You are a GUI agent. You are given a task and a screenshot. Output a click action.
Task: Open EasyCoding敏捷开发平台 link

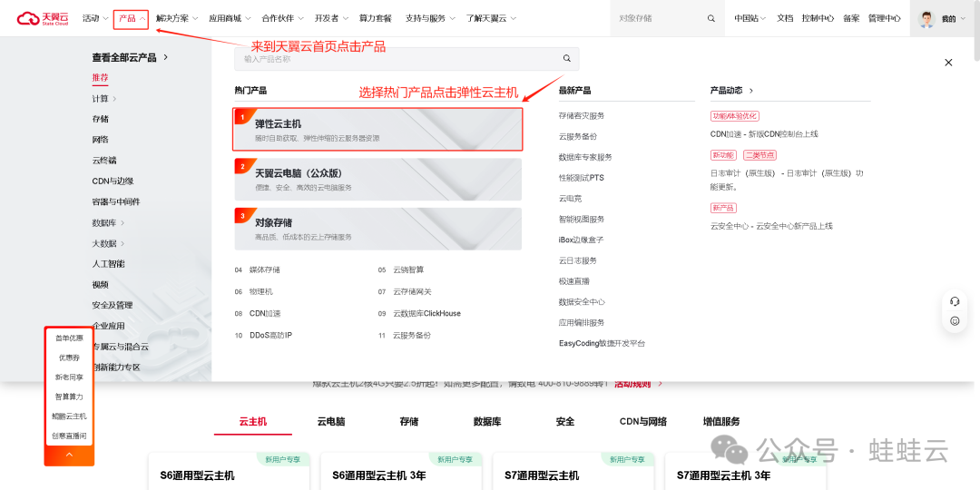[x=602, y=343]
